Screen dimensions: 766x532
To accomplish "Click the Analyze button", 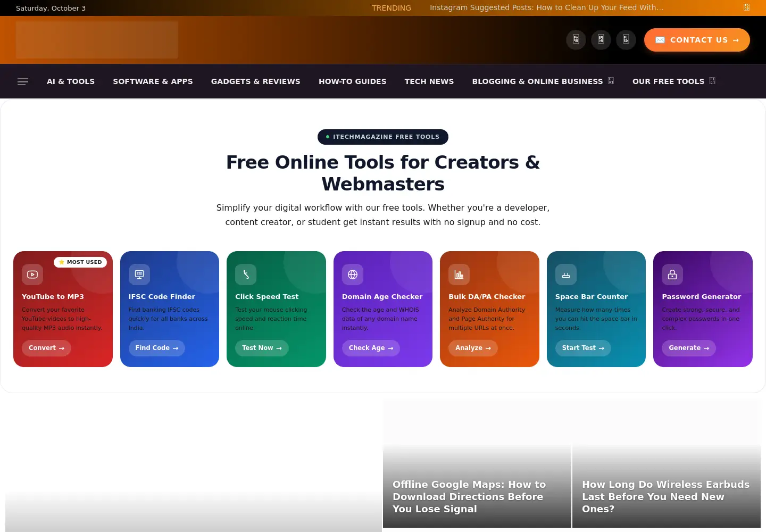I will pyautogui.click(x=473, y=348).
